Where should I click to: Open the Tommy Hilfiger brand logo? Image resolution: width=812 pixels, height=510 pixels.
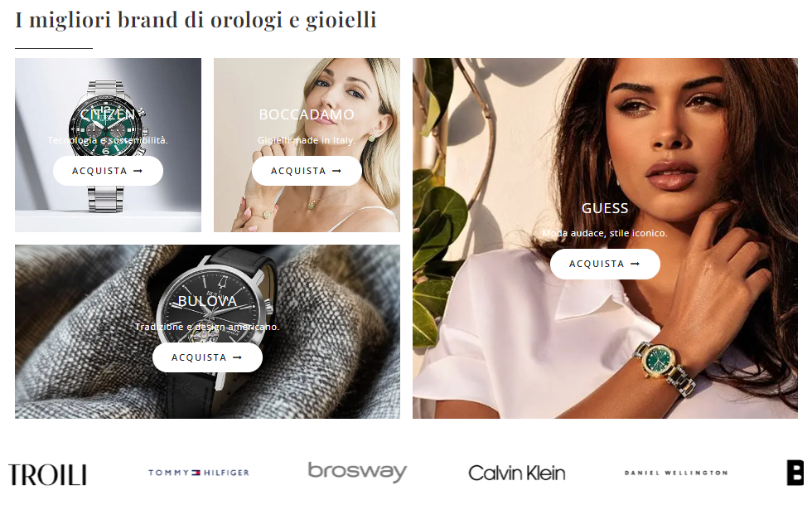pyautogui.click(x=199, y=473)
